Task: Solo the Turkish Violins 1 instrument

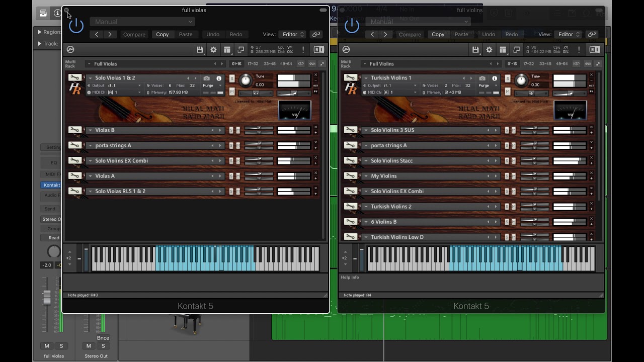Action: click(508, 79)
